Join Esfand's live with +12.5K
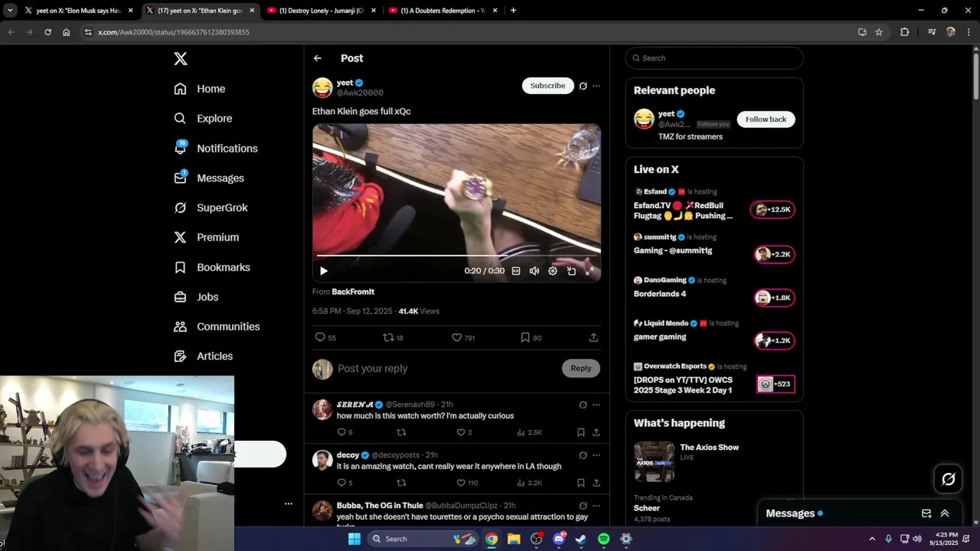The height and width of the screenshot is (551, 980). click(772, 210)
